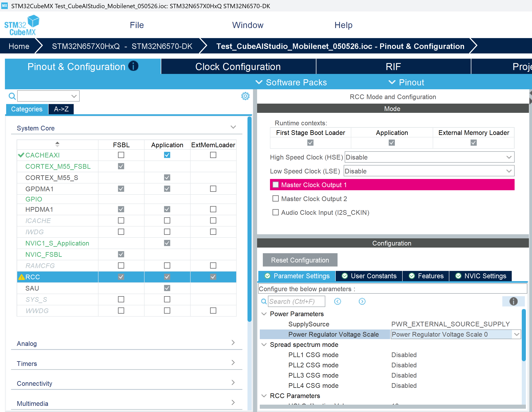Image resolution: width=532 pixels, height=412 pixels.
Task: Switch to the A->Z tab
Action: pyautogui.click(x=61, y=109)
